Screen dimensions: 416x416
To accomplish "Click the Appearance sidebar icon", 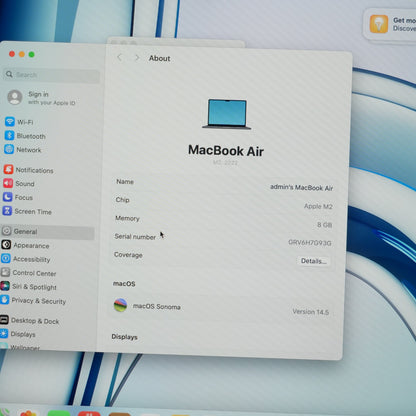I will point(6,245).
